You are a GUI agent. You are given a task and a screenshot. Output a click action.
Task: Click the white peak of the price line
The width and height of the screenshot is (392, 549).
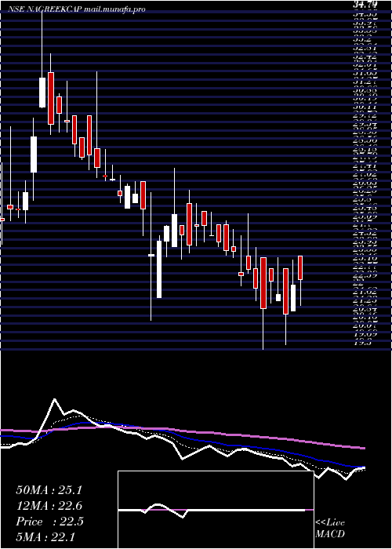(x=54, y=399)
